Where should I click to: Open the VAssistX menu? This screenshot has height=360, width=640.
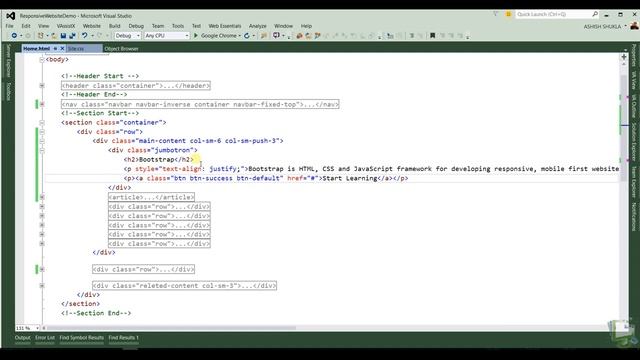(66, 26)
